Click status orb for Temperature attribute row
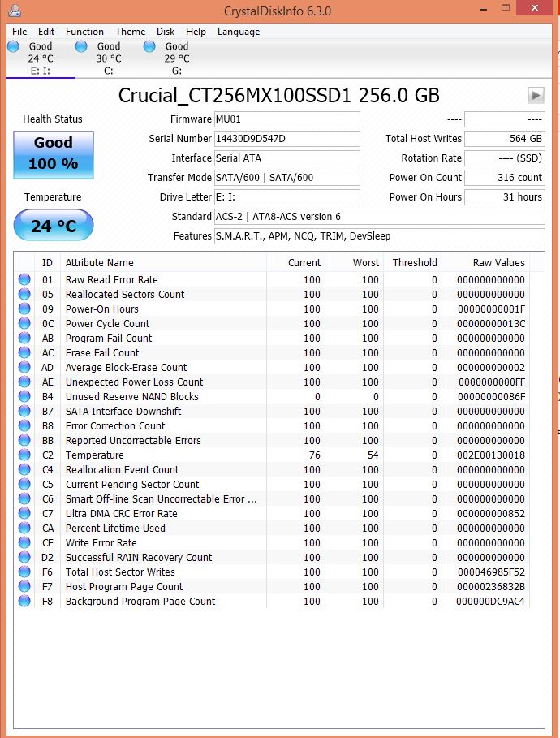 pyautogui.click(x=24, y=455)
